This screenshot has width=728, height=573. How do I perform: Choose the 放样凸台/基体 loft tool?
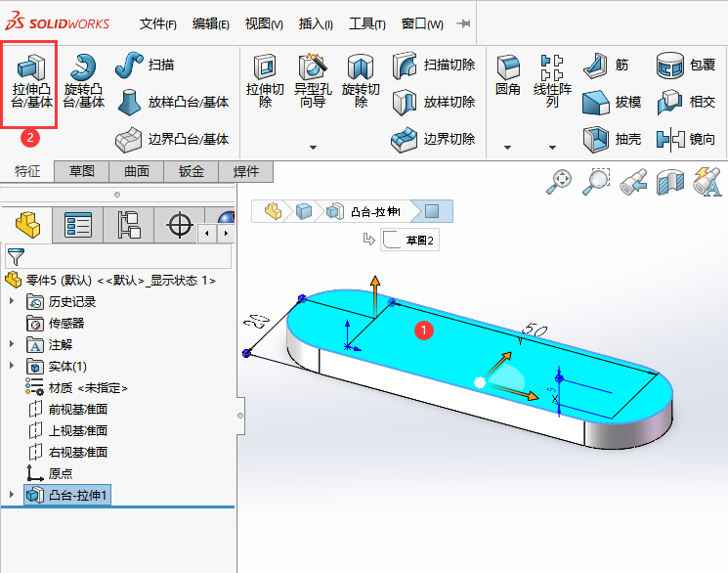pyautogui.click(x=173, y=102)
